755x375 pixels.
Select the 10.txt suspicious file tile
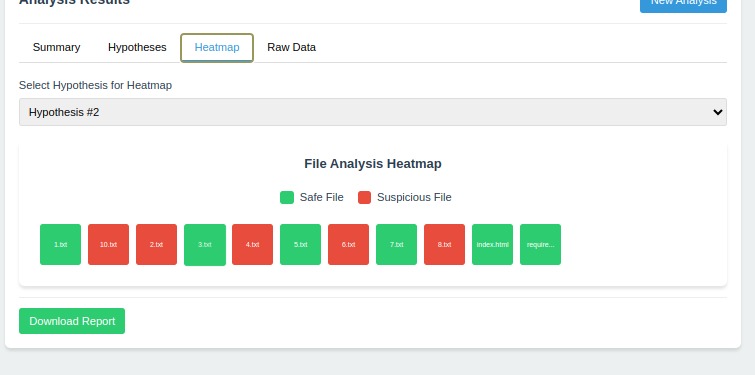tap(108, 245)
